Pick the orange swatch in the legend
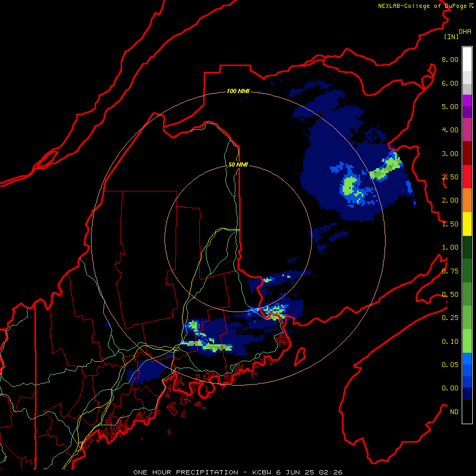The width and height of the screenshot is (476, 476). tap(467, 200)
